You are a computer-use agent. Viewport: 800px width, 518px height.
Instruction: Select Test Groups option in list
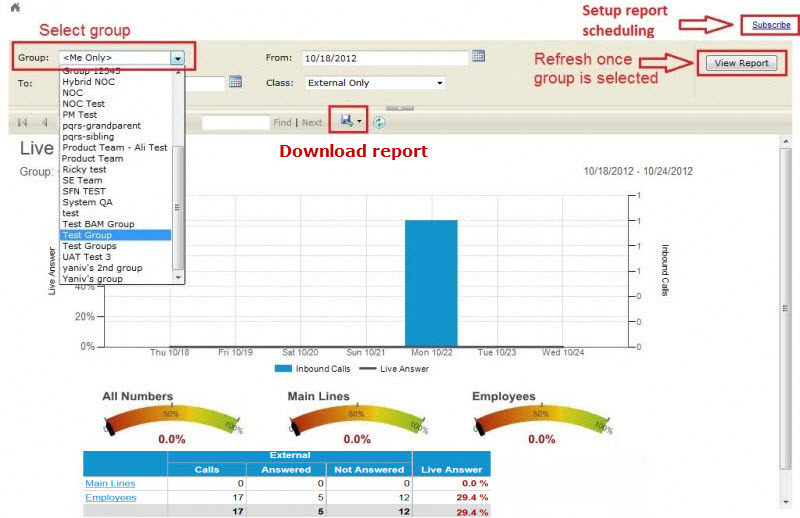click(x=116, y=246)
